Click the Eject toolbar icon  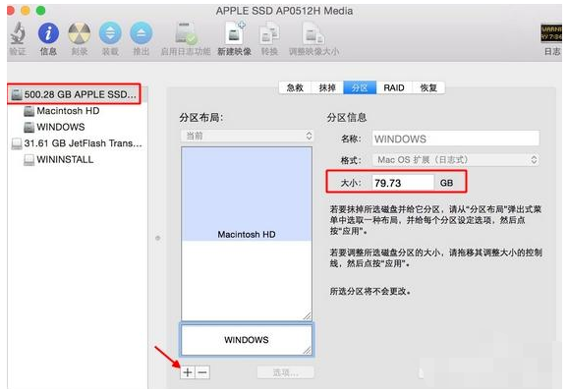pos(141,33)
